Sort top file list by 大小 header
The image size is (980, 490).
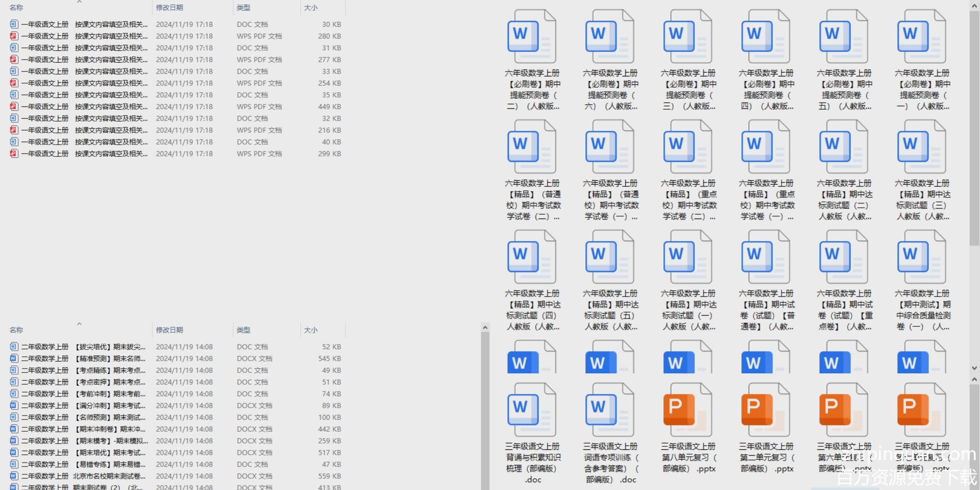[311, 8]
